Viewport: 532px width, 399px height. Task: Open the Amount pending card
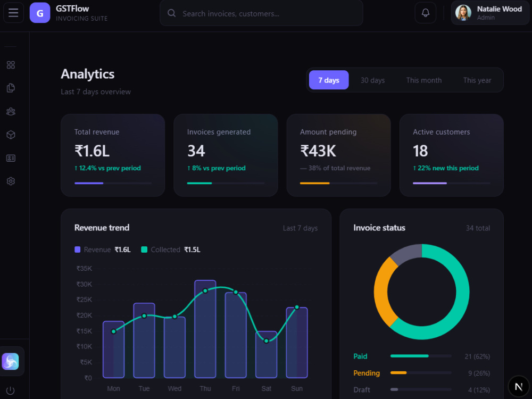338,155
